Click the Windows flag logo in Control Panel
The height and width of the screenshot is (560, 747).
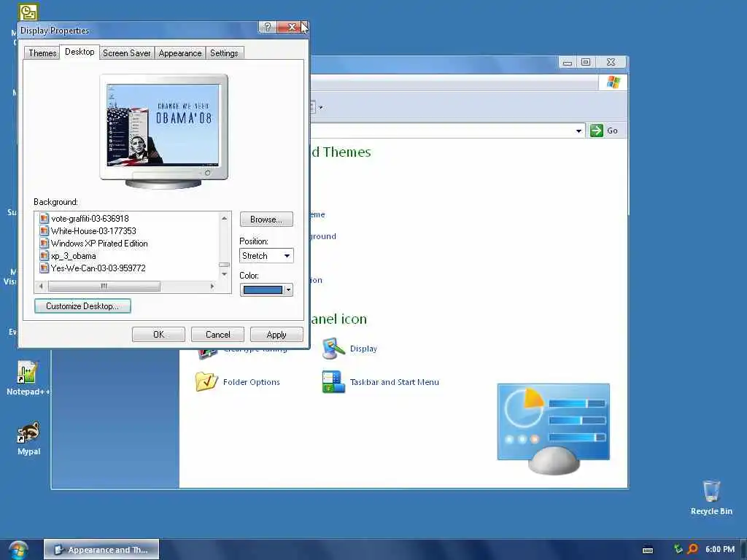(x=613, y=82)
